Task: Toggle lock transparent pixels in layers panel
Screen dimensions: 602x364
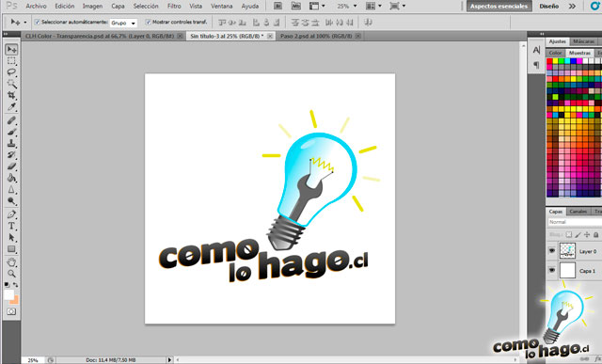Action: [x=569, y=234]
